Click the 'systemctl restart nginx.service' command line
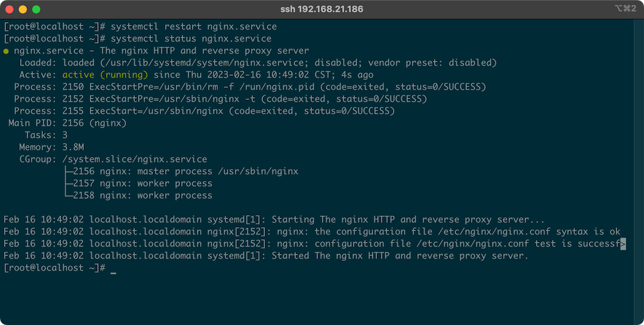644x325 pixels. coord(140,27)
